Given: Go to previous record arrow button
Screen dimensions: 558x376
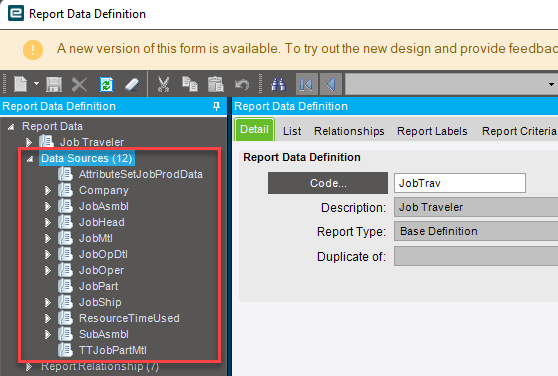Looking at the screenshot, I should [x=331, y=84].
